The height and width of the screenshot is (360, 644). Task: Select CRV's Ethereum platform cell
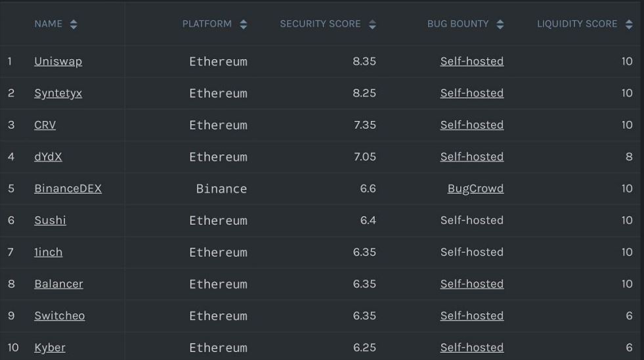pos(218,125)
